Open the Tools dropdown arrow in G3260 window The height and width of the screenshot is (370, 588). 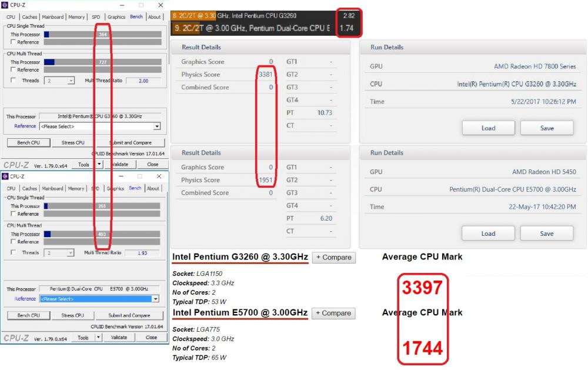click(99, 164)
